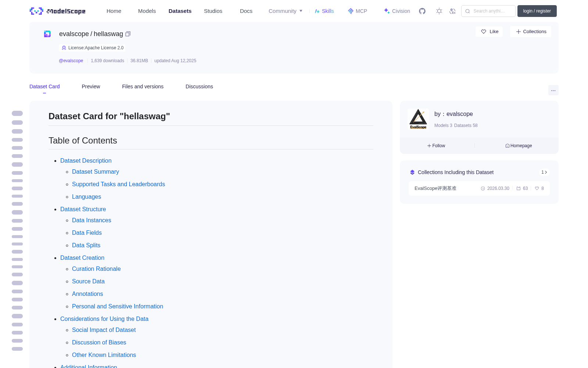The height and width of the screenshot is (368, 588).
Task: Expand Collections Including this Dataset arrow
Action: (544, 172)
